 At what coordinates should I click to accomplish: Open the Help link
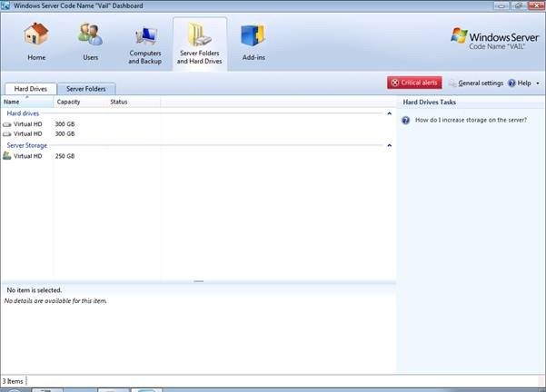coord(524,83)
